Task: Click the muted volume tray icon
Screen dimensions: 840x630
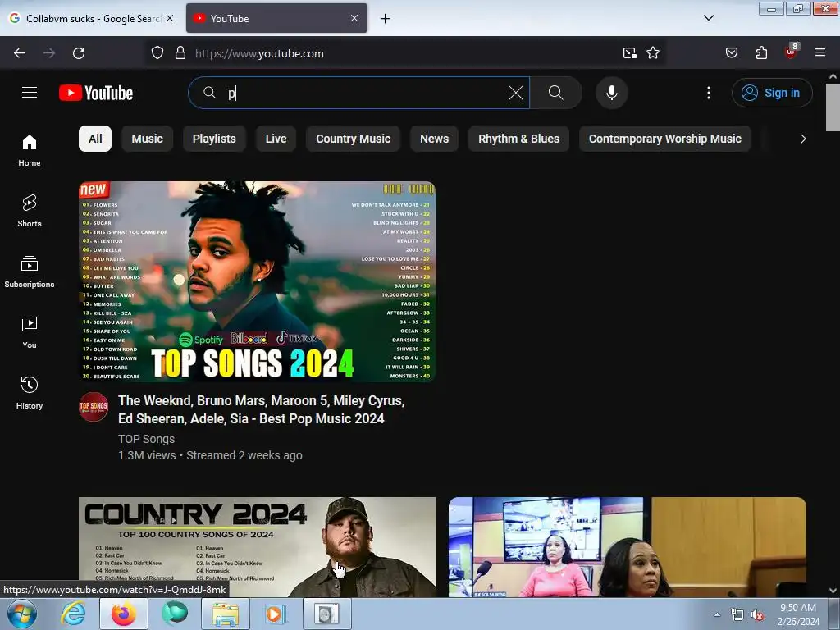Action: point(757,614)
